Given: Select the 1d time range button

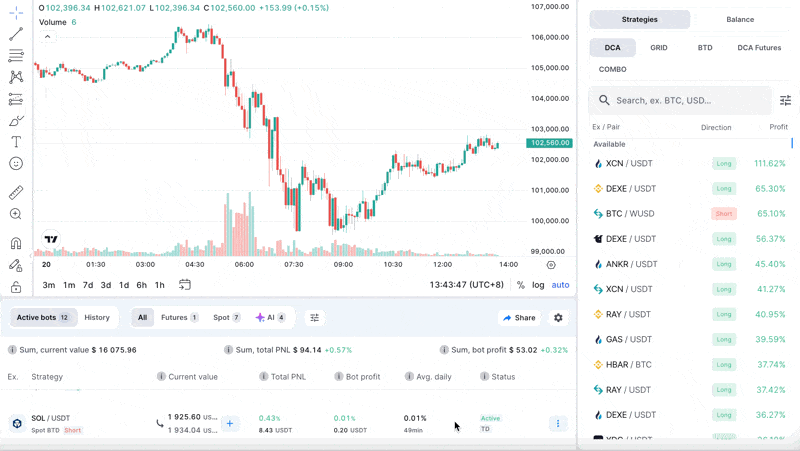Looking at the screenshot, I should 124,285.
